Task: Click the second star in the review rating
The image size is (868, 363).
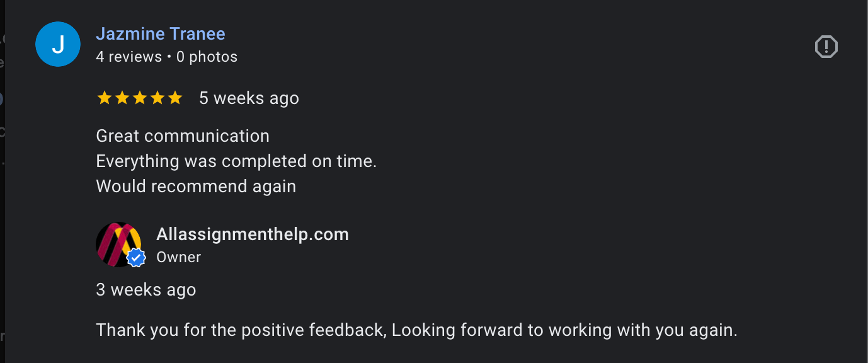Action: tap(123, 98)
